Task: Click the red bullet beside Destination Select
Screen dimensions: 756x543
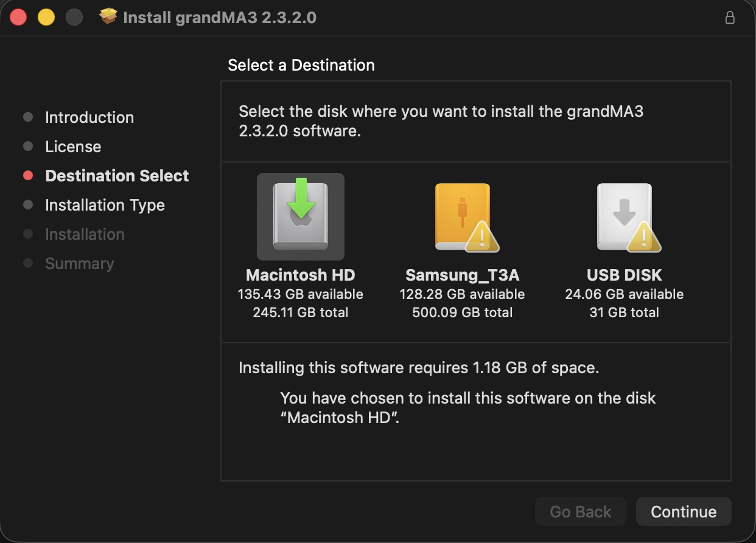Action: point(28,175)
